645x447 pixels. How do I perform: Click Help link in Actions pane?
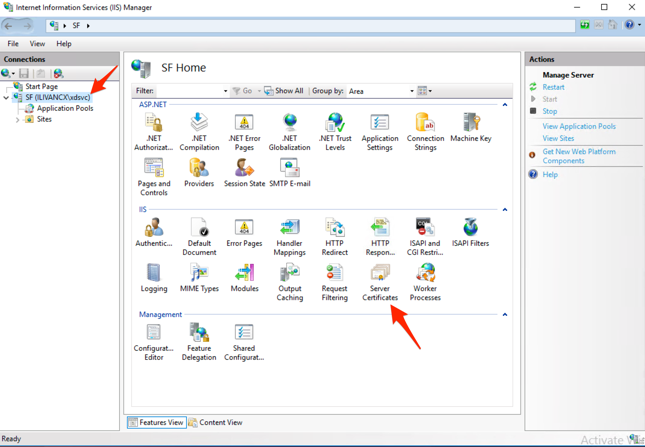[x=550, y=174]
